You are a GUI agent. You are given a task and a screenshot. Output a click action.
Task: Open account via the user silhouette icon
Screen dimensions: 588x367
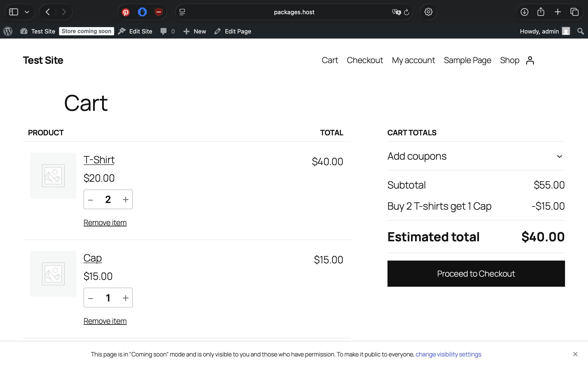coord(530,60)
